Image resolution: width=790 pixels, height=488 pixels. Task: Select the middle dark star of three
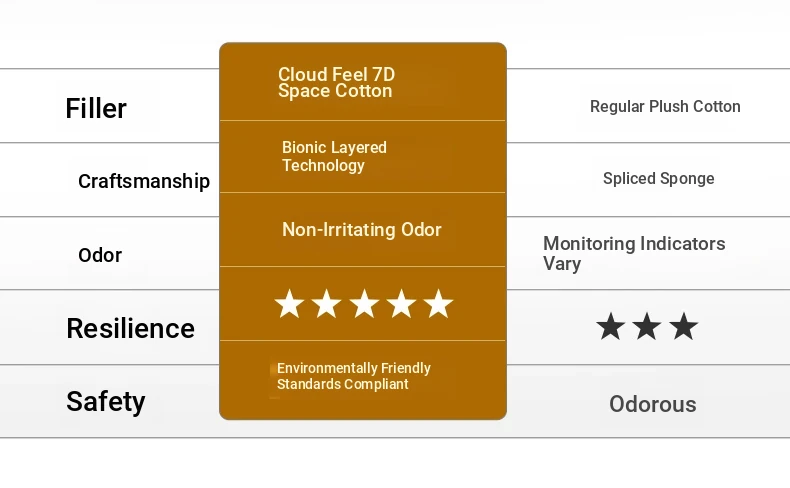tap(647, 326)
